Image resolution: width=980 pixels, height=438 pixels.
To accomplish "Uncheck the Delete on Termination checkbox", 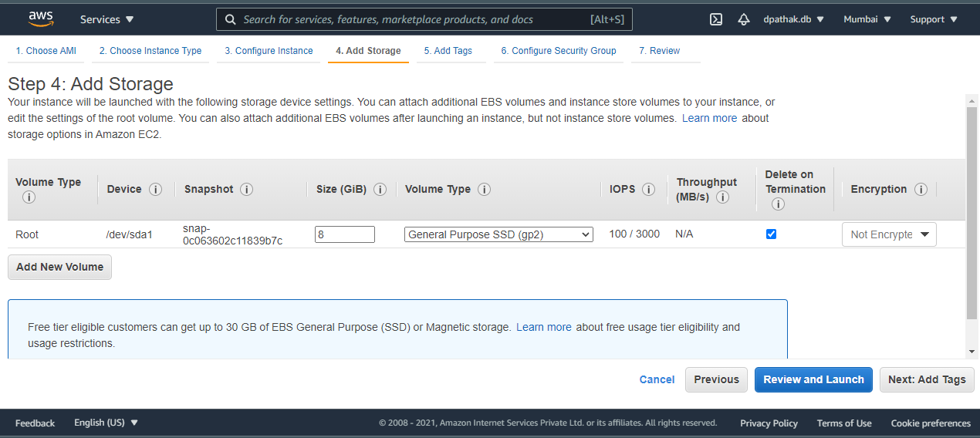I will 771,234.
